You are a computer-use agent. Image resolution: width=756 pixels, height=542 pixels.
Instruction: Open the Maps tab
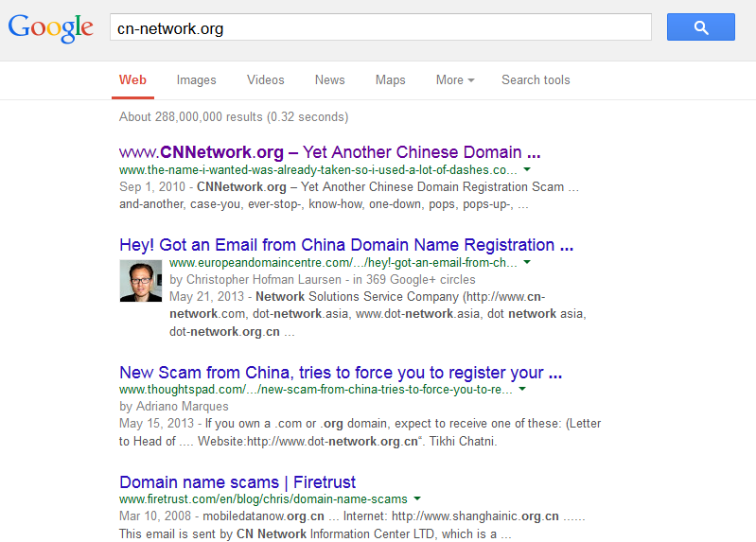390,80
